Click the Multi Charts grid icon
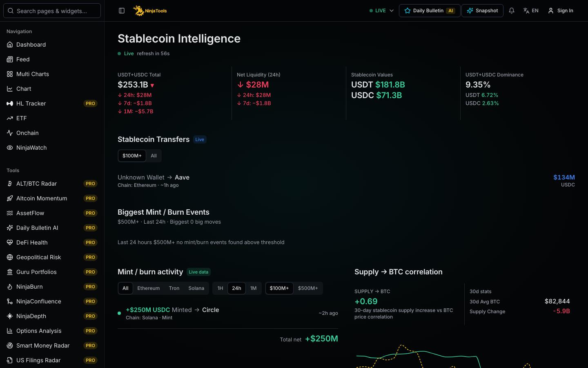Image resolution: width=588 pixels, height=368 pixels. pyautogui.click(x=10, y=74)
